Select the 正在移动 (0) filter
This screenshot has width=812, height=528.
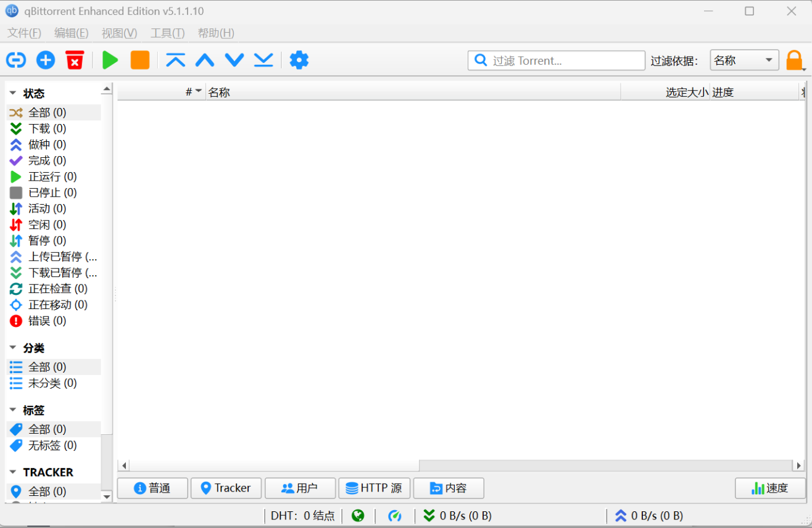coord(54,305)
